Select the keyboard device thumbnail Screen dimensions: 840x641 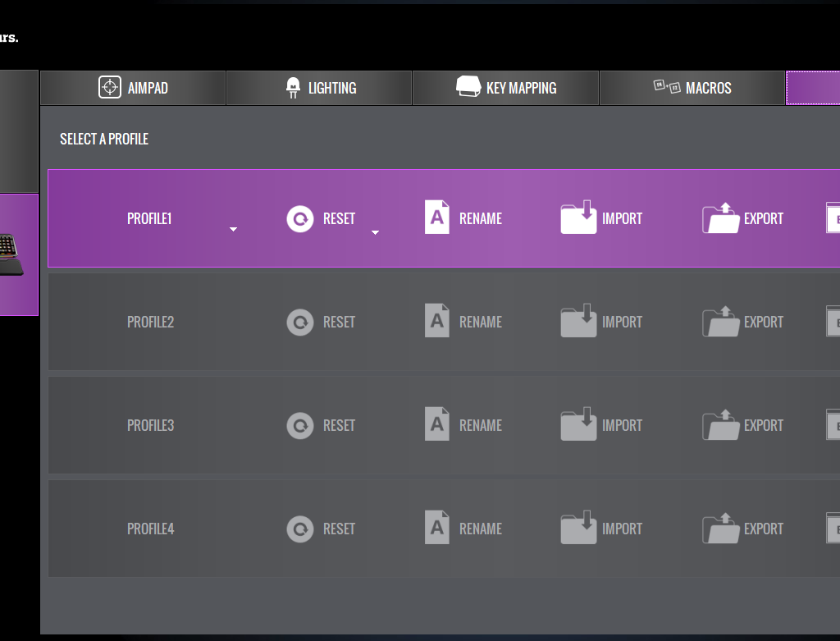11,254
